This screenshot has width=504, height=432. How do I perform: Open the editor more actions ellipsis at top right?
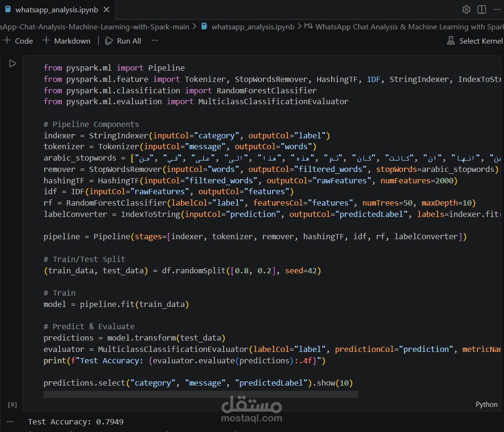pyautogui.click(x=497, y=9)
